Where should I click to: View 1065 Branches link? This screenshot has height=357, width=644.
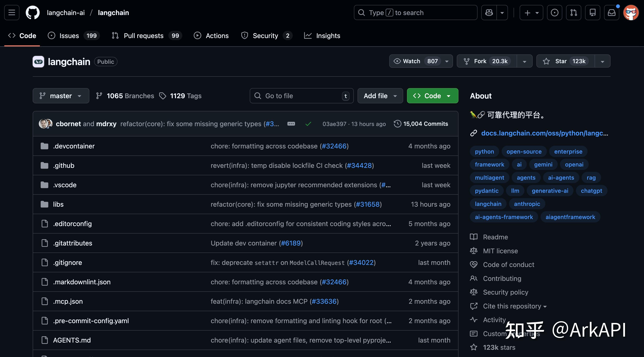click(x=125, y=96)
